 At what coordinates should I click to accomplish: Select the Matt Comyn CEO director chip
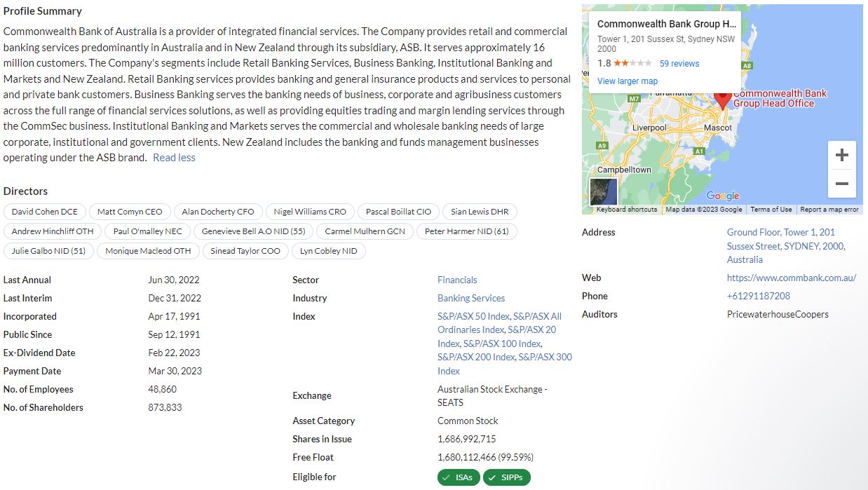tap(130, 211)
